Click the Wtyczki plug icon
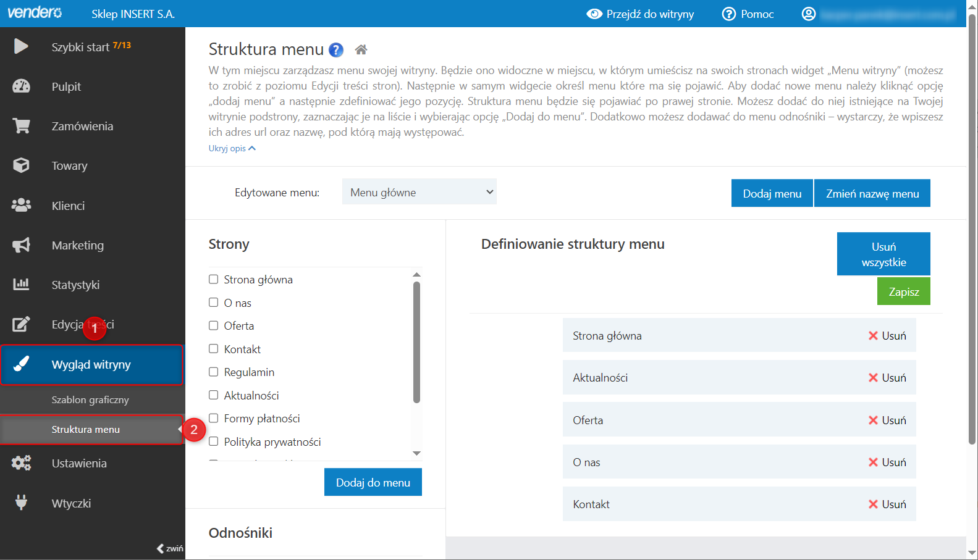Screen dimensions: 978x560 pyautogui.click(x=22, y=503)
